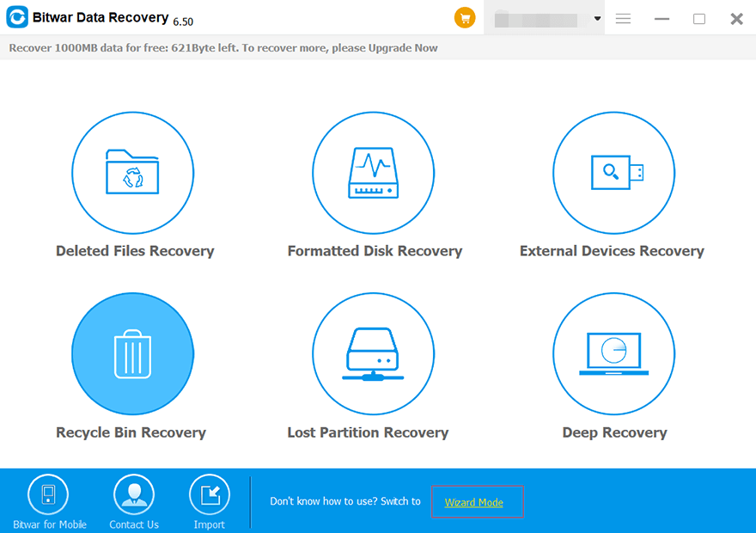This screenshot has width=756, height=533.
Task: Click the Deleted Files Recovery label
Action: (135, 251)
